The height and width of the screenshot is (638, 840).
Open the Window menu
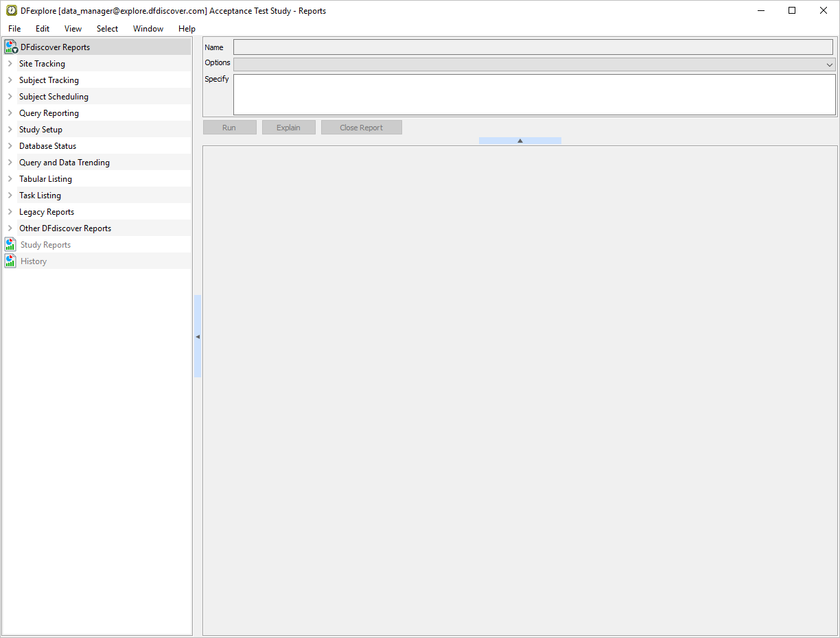pos(148,29)
